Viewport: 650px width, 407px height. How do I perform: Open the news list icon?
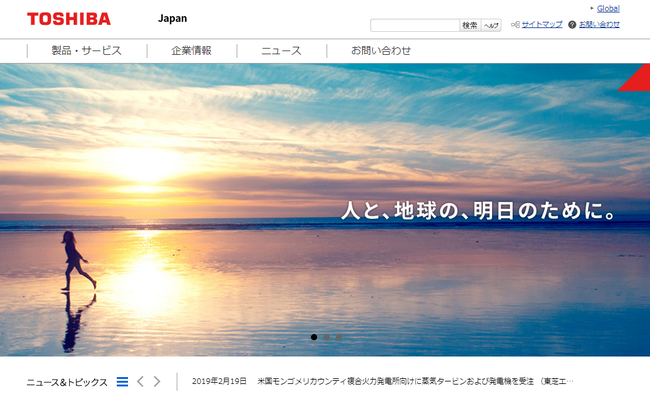(122, 382)
